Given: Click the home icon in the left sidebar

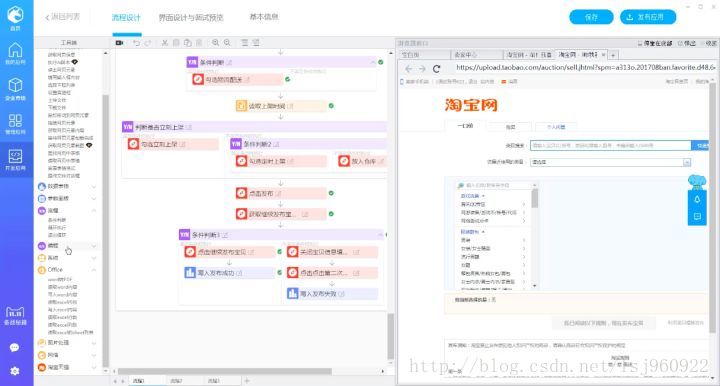Looking at the screenshot, I should [x=15, y=50].
